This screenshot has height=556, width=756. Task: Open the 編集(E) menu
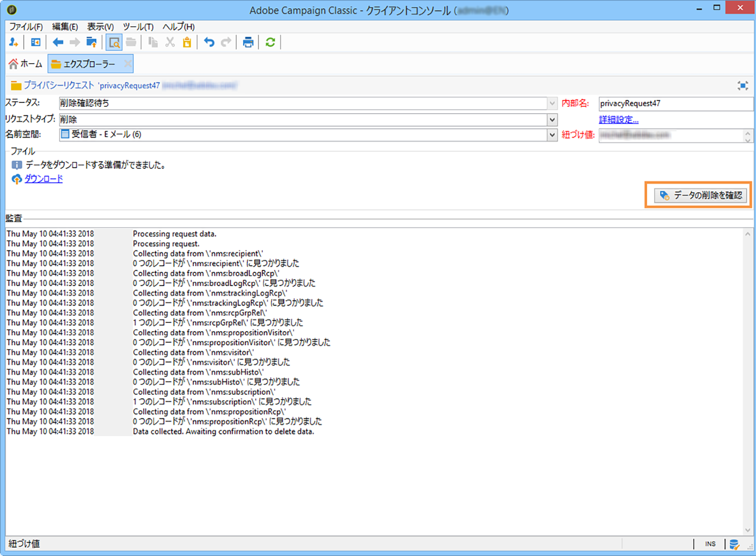pos(65,27)
